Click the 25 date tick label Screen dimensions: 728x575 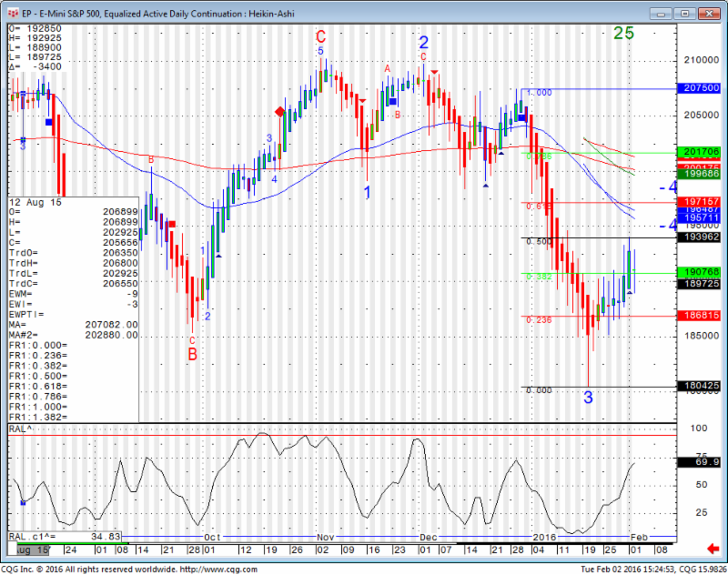(610, 550)
